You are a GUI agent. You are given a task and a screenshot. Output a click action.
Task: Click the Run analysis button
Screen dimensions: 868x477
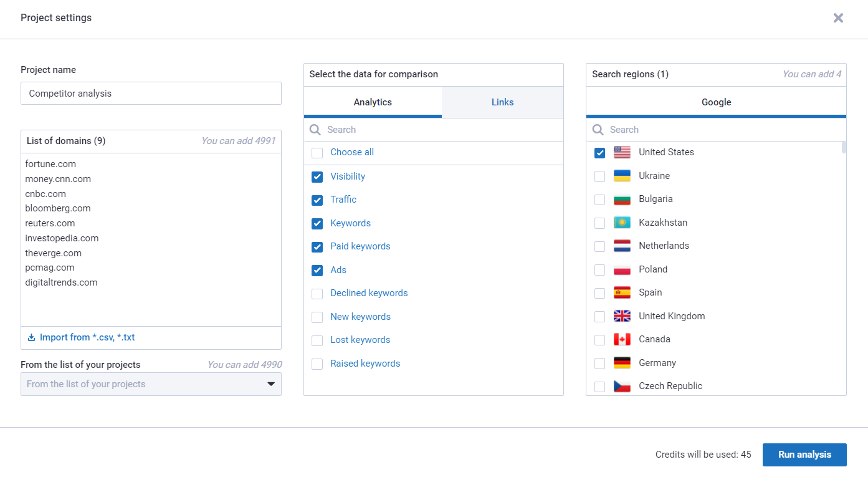click(804, 455)
